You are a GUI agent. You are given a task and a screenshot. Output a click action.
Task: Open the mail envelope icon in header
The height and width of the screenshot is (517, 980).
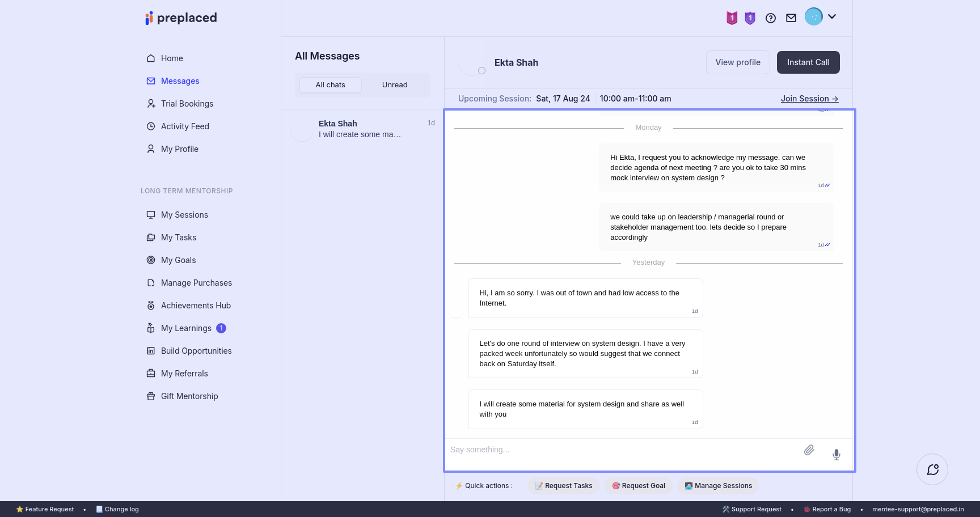tap(791, 18)
